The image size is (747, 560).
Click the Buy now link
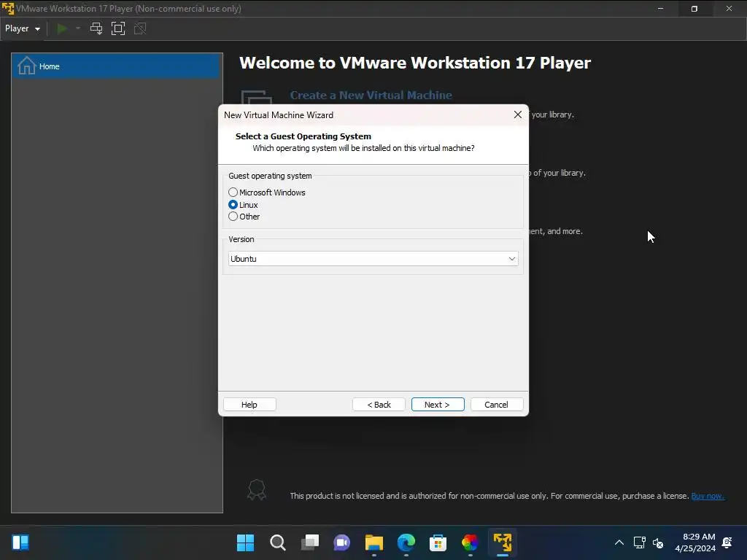coord(708,496)
